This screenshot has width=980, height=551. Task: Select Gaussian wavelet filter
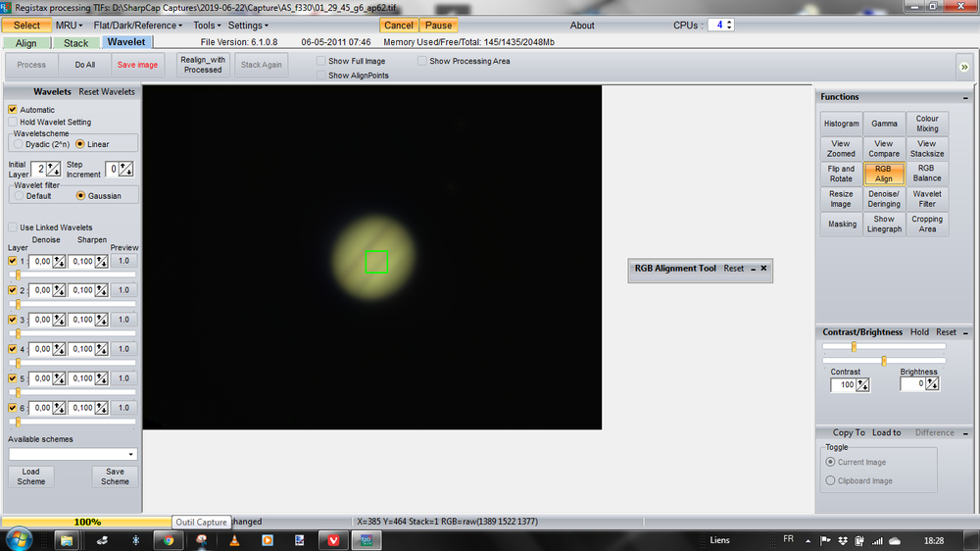80,196
